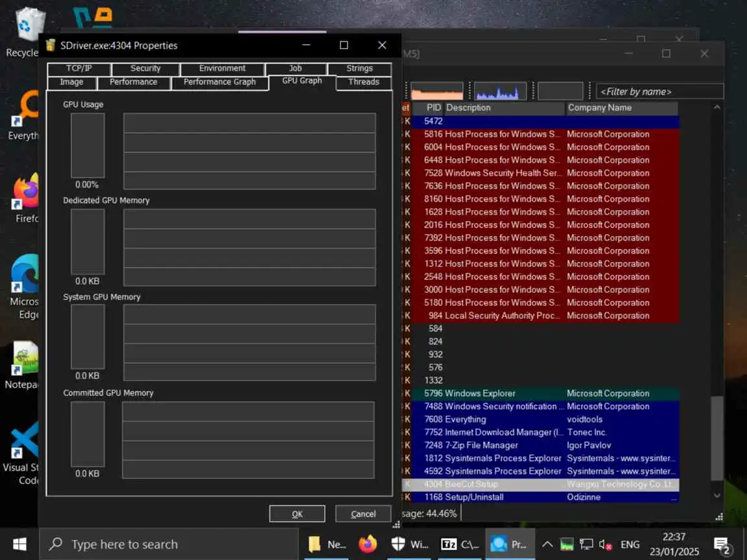This screenshot has height=560, width=747.
Task: Open the clock showing 22:37
Action: coord(674,544)
